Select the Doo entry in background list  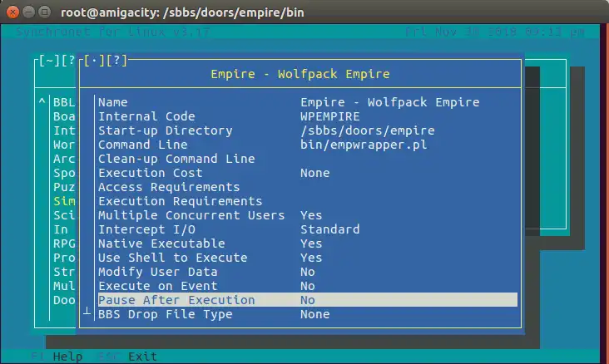64,300
